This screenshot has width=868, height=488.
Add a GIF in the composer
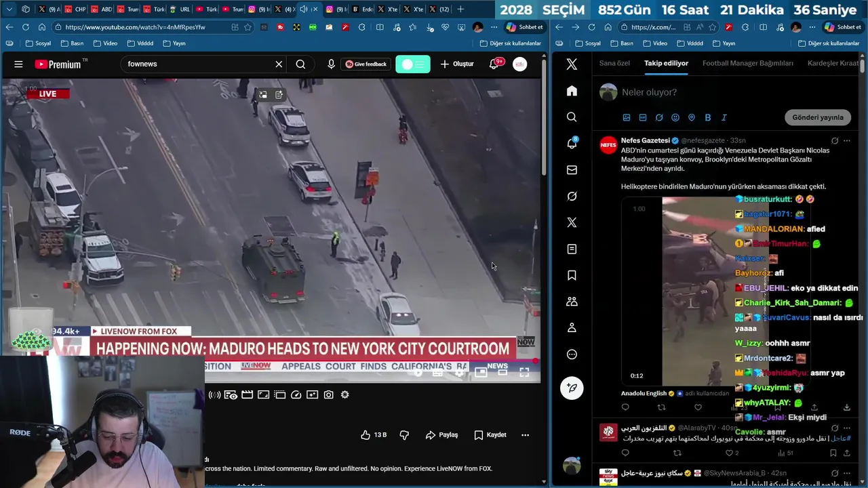[x=643, y=117]
